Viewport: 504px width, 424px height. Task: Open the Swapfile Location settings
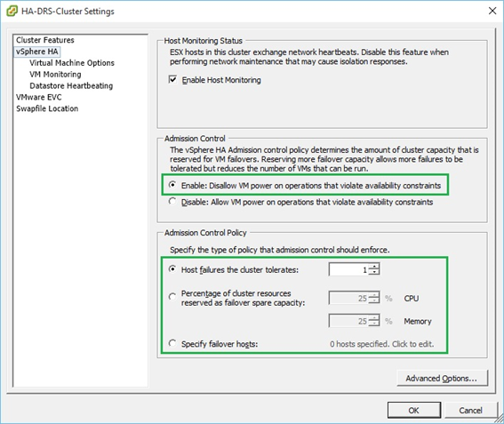[47, 108]
